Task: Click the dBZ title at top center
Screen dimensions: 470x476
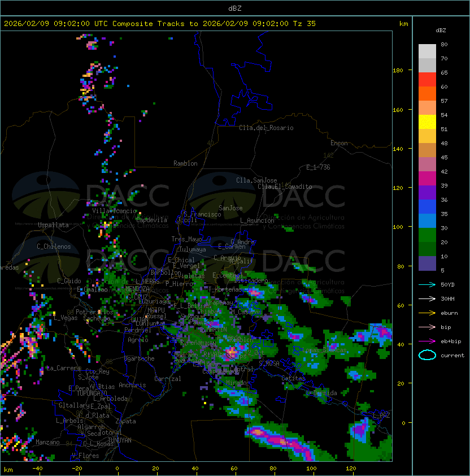Action: point(234,8)
